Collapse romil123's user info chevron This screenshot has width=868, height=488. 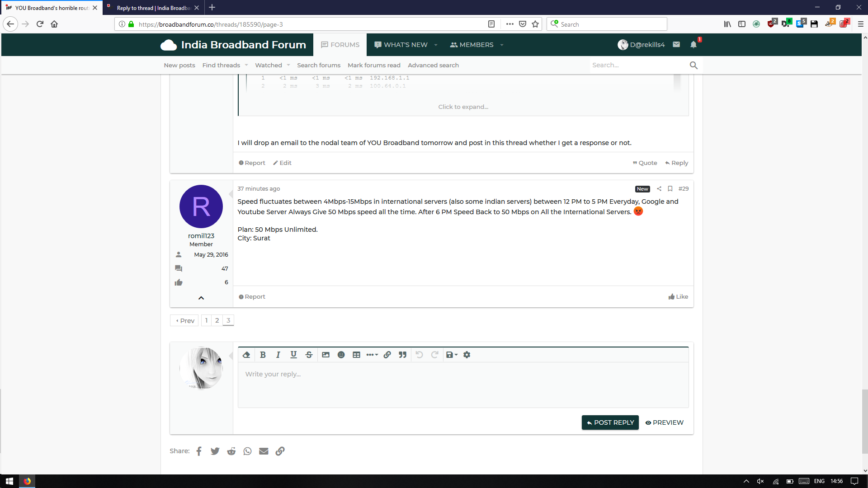pyautogui.click(x=201, y=298)
